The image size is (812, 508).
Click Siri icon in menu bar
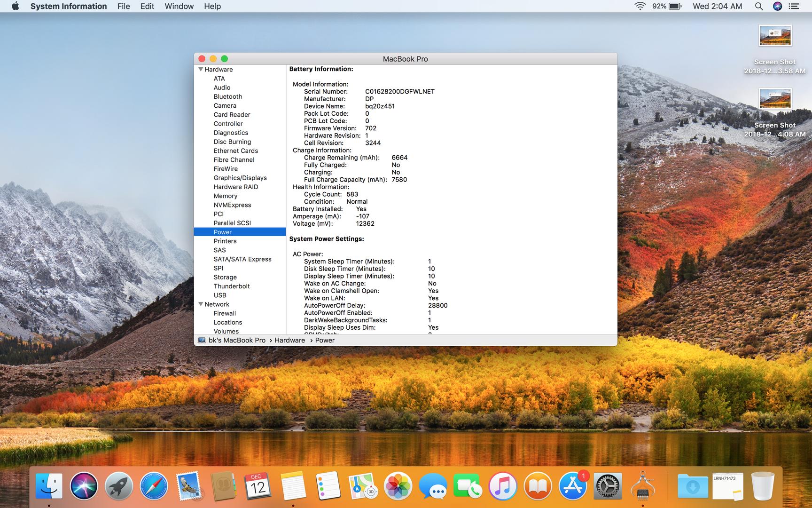778,6
